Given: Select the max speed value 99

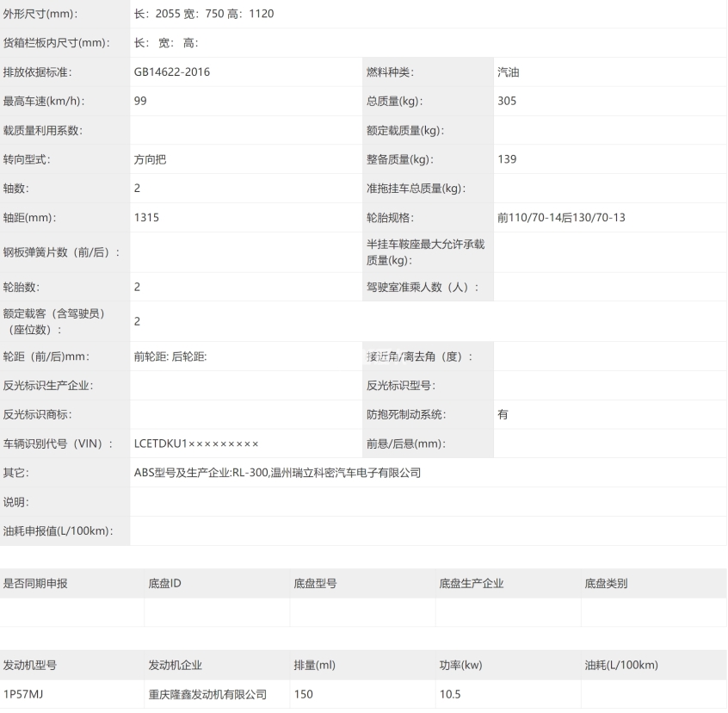Looking at the screenshot, I should [140, 101].
